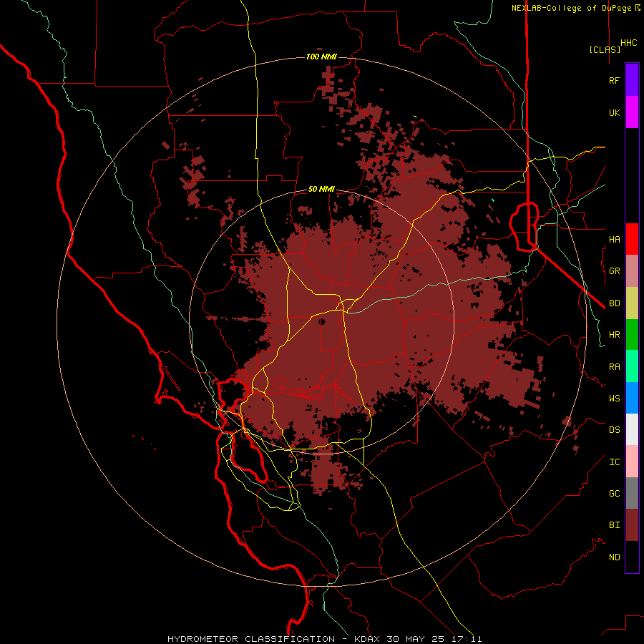
Task: Click the [CLAS] units label
Action: (605, 49)
